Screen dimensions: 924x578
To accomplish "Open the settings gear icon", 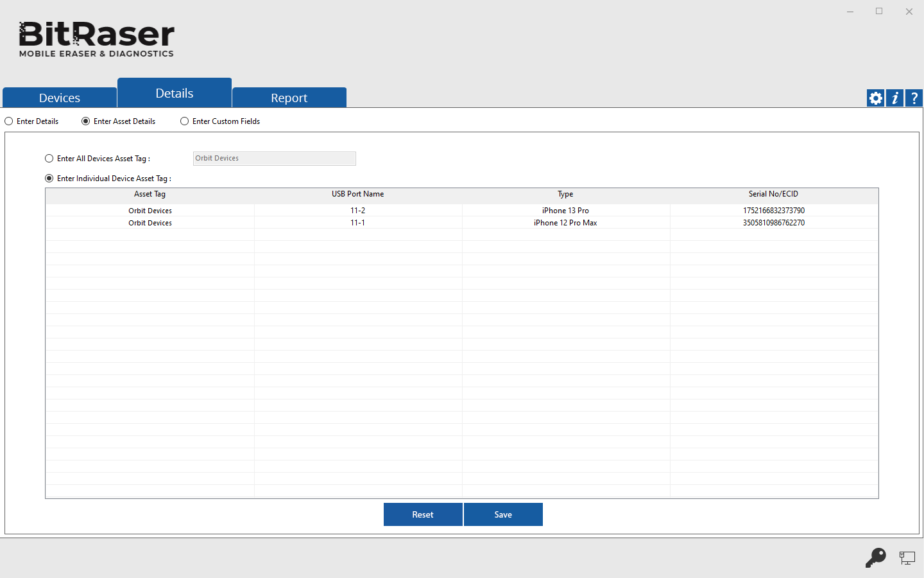I will (x=875, y=98).
